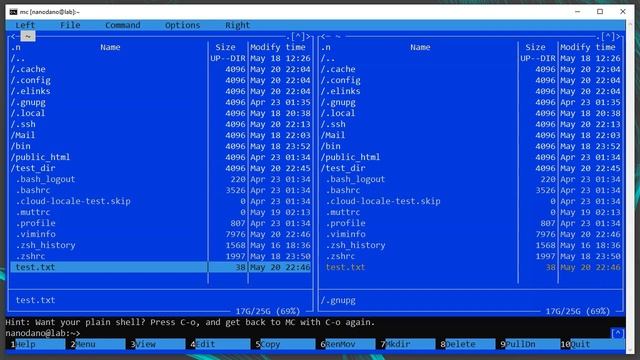The width and height of the screenshot is (640, 360).
Task: Open the File menu
Action: coord(70,25)
